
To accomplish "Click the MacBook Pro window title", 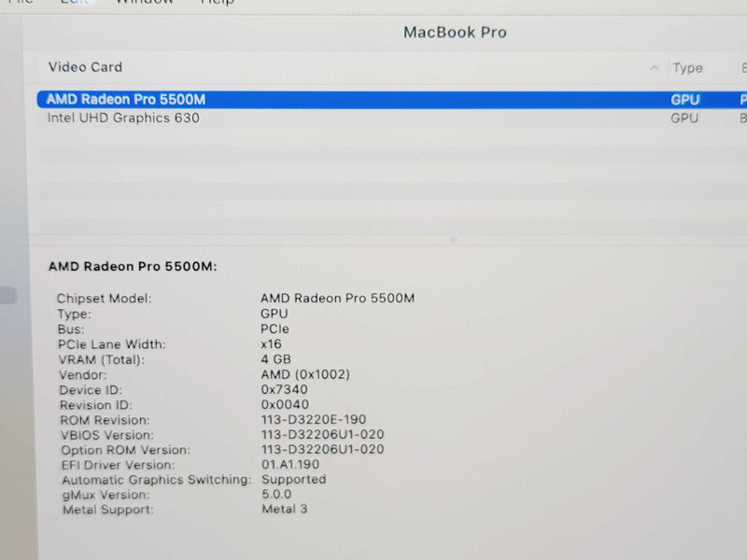I will point(455,33).
